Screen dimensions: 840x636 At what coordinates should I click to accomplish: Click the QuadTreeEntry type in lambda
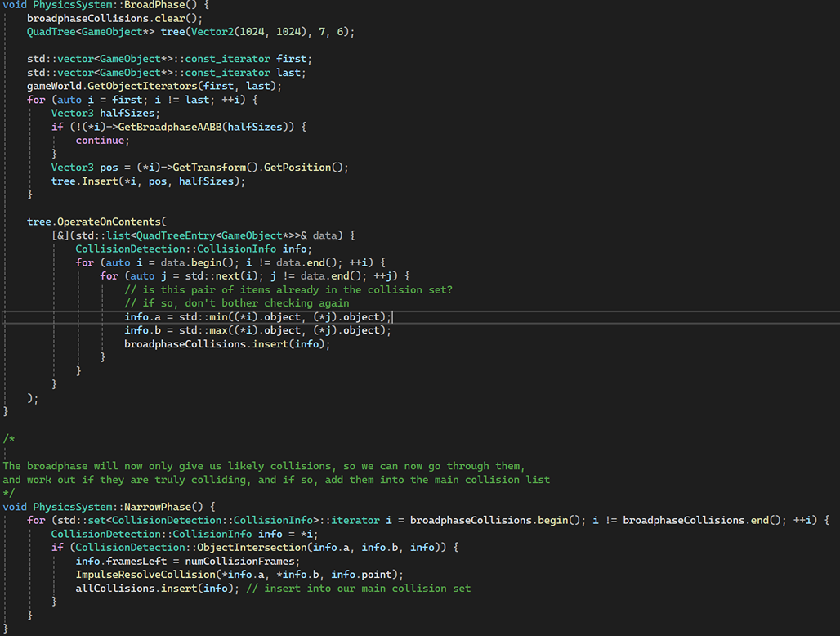(x=176, y=235)
